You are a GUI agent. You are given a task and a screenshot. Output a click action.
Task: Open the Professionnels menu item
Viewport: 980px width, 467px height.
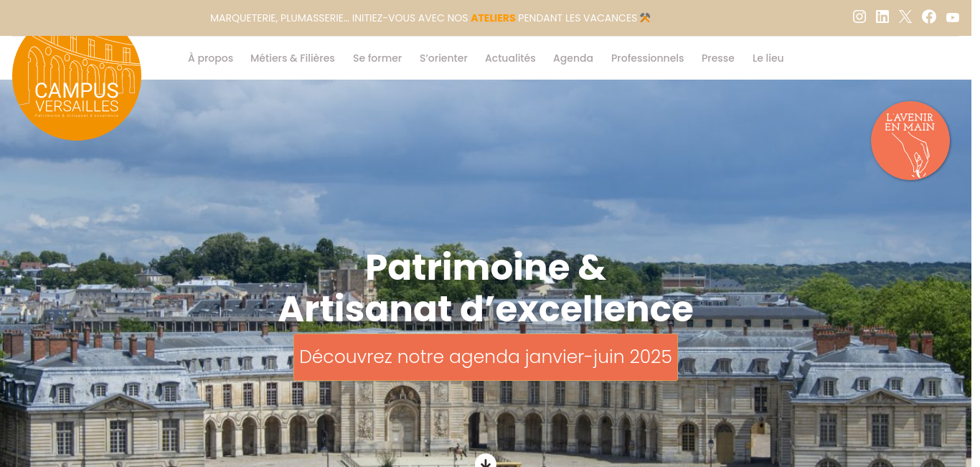[x=648, y=58]
